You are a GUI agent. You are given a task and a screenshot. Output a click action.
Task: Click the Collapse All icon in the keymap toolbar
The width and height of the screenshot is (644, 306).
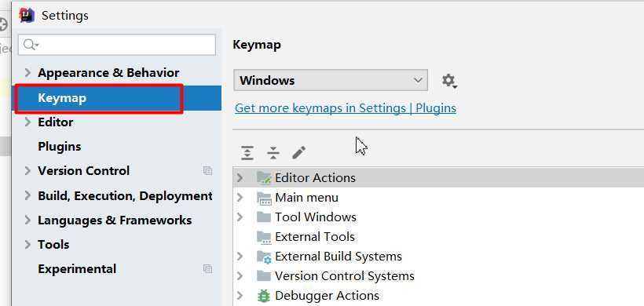tap(273, 152)
